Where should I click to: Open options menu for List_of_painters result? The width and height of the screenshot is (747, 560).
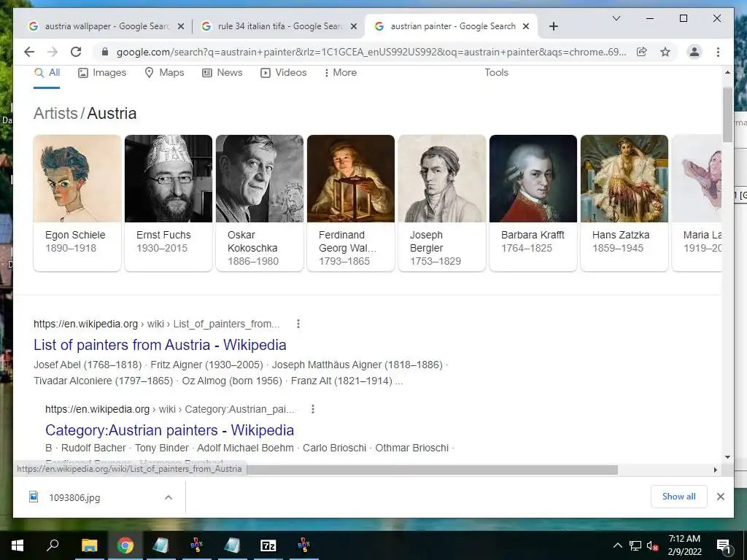click(x=298, y=324)
